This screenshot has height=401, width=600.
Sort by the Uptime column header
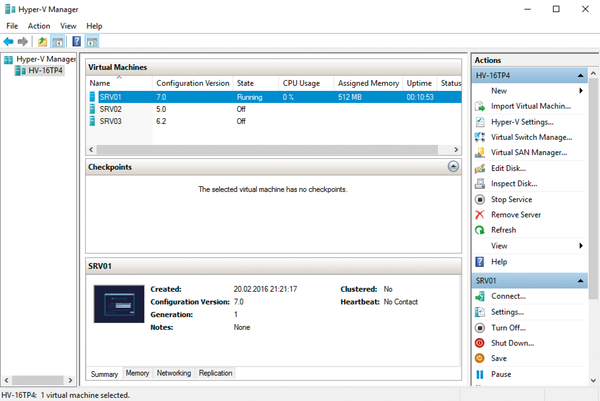[419, 83]
